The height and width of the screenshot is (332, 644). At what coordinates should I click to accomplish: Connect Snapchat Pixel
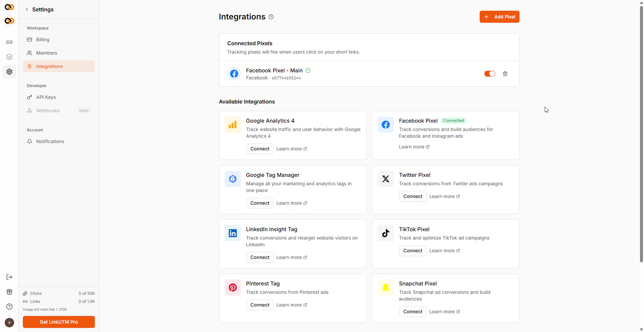tap(413, 312)
